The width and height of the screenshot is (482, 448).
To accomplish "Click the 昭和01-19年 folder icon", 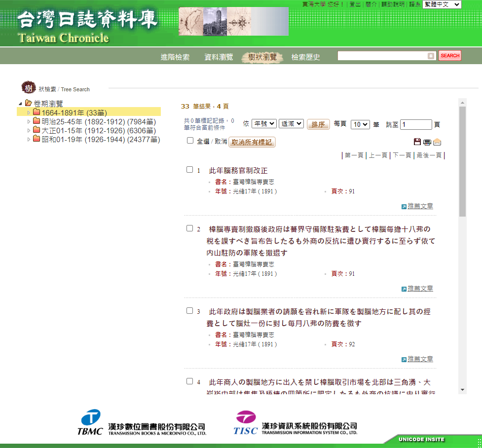I will tap(36, 139).
